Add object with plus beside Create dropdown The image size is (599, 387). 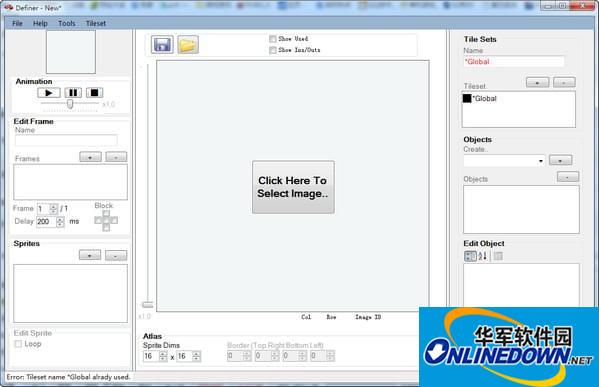pyautogui.click(x=560, y=160)
